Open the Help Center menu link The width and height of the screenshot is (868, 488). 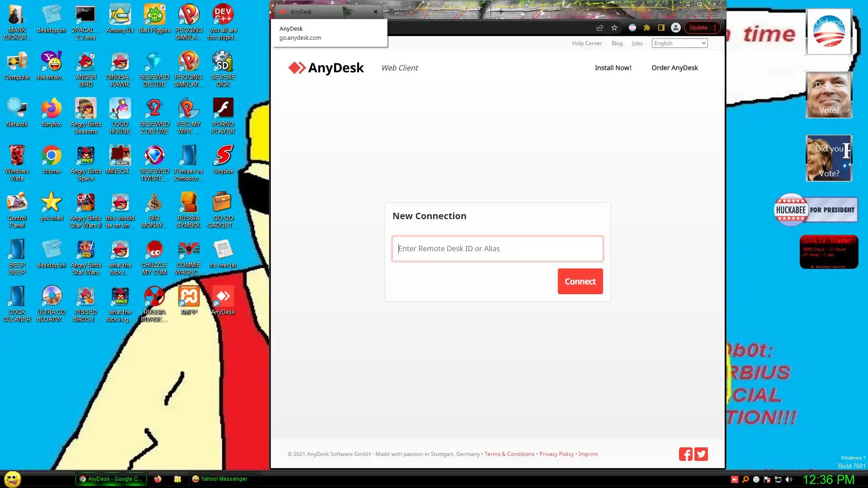pos(586,43)
